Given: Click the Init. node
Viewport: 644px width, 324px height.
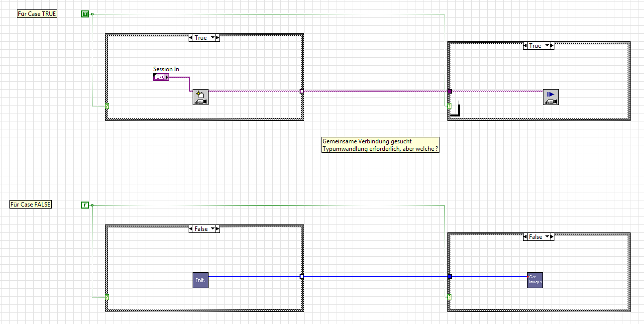Looking at the screenshot, I should tap(201, 280).
